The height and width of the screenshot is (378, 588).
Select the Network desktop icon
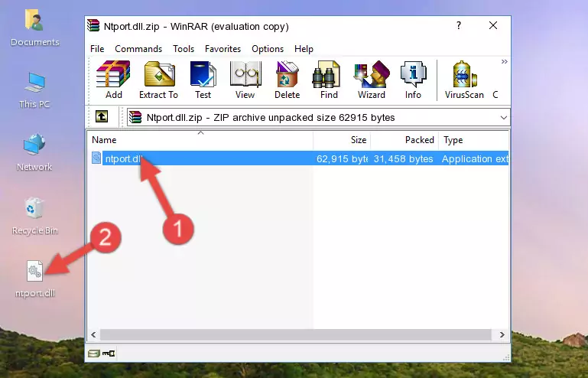point(34,152)
